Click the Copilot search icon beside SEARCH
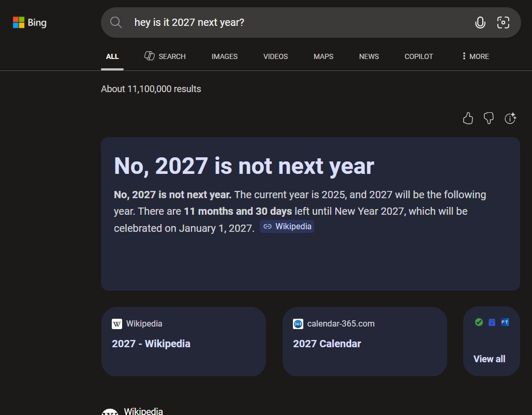 (149, 56)
